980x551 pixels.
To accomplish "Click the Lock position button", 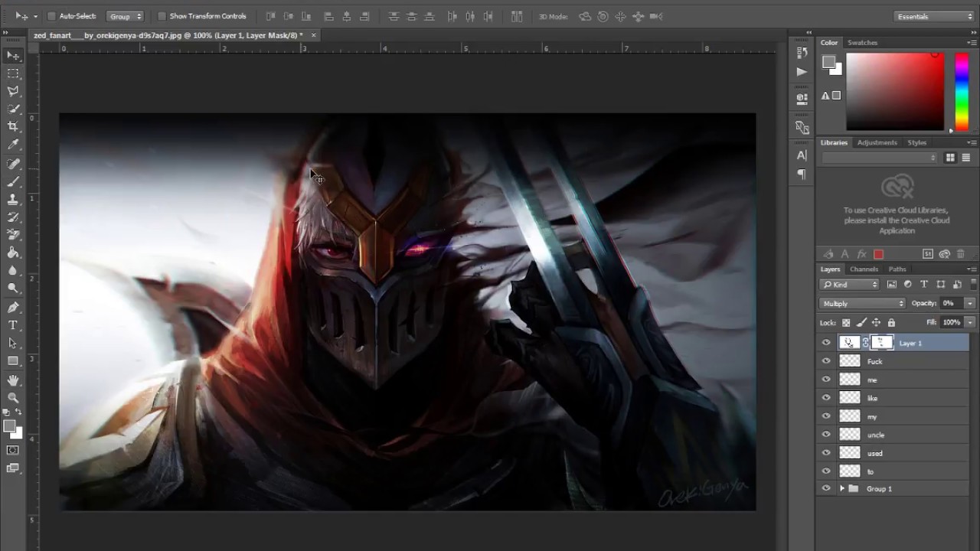I will [x=876, y=322].
